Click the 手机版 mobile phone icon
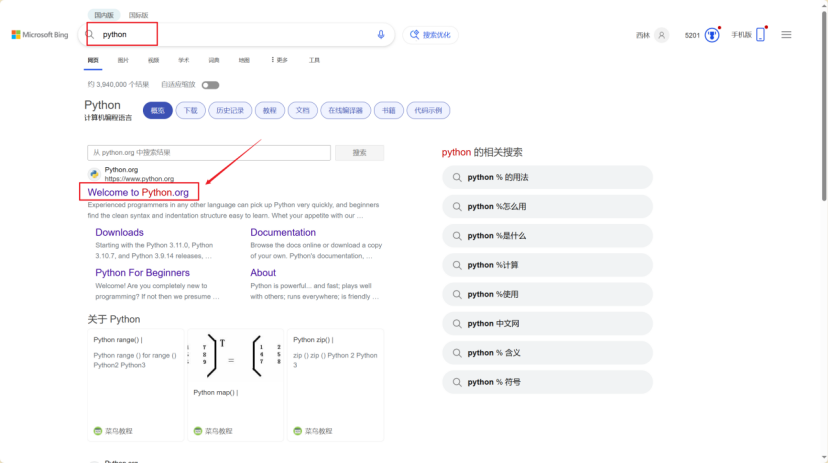 [761, 35]
